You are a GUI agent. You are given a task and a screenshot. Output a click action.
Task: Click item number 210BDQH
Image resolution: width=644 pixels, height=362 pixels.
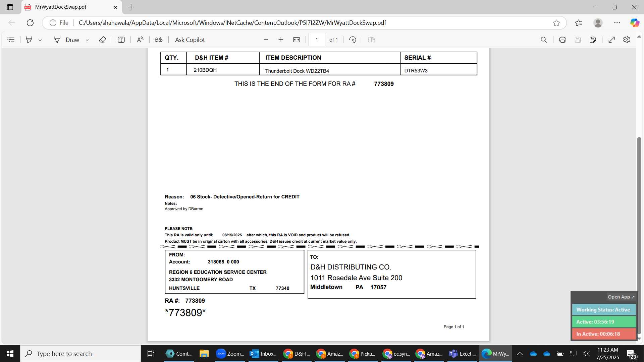(205, 70)
